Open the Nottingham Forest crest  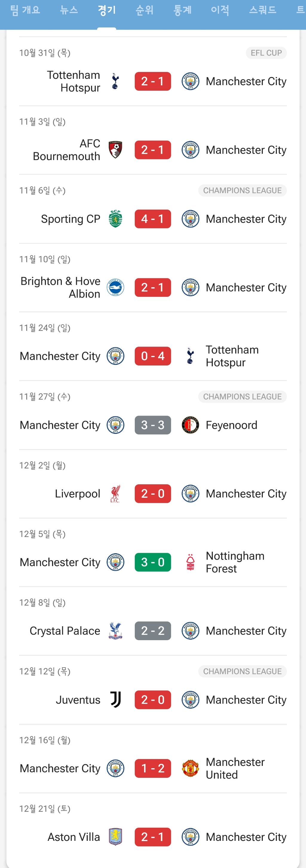pos(190,562)
